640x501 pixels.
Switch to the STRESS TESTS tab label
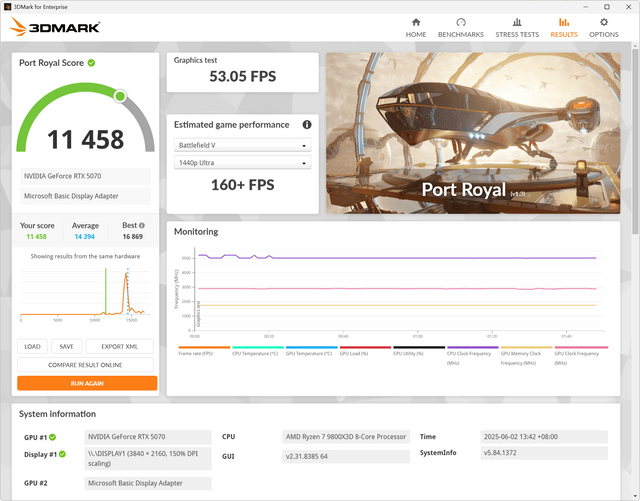[x=517, y=35]
